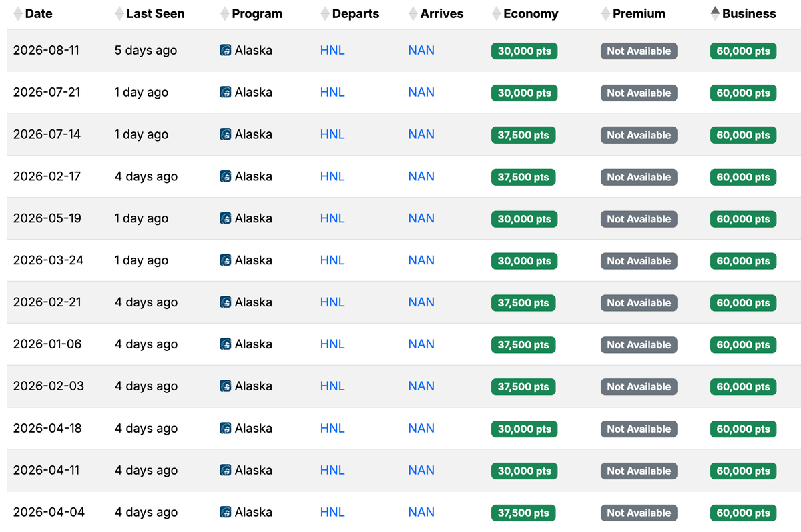Image resolution: width=801 pixels, height=532 pixels.
Task: Click the 2026-08-11 date cell
Action: pyautogui.click(x=46, y=51)
